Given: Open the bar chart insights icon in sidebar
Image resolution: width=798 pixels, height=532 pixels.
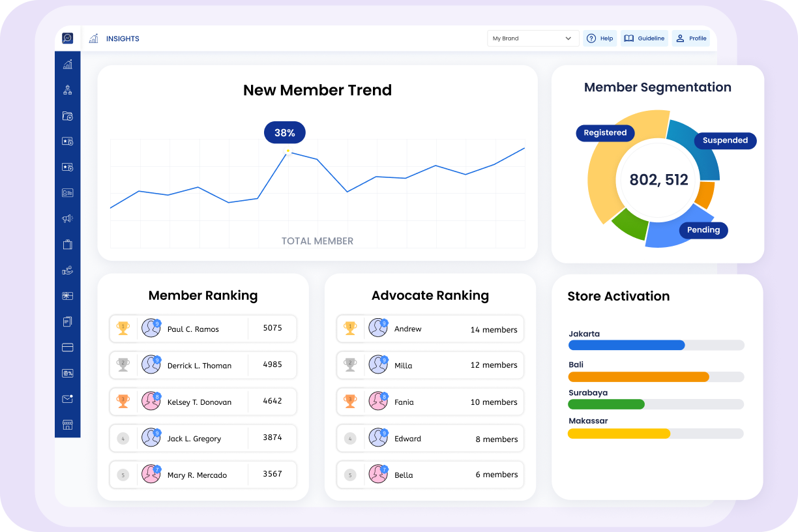Looking at the screenshot, I should tap(67, 64).
